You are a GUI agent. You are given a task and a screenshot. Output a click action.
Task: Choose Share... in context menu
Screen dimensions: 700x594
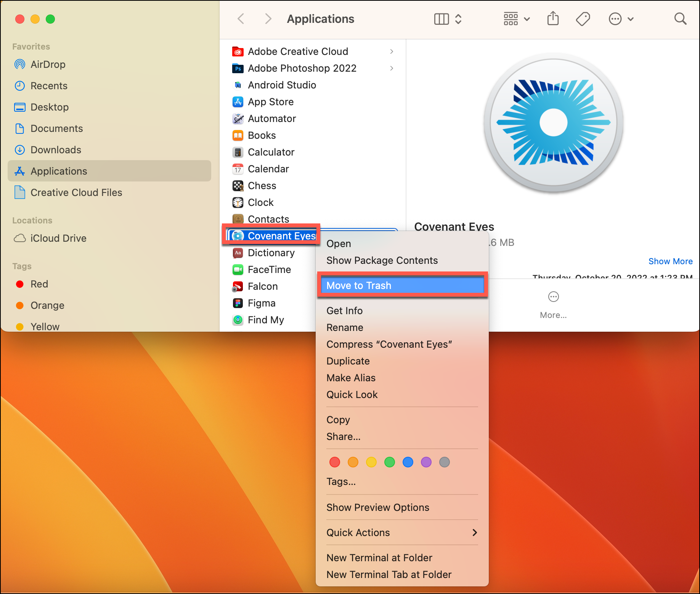coord(402,437)
